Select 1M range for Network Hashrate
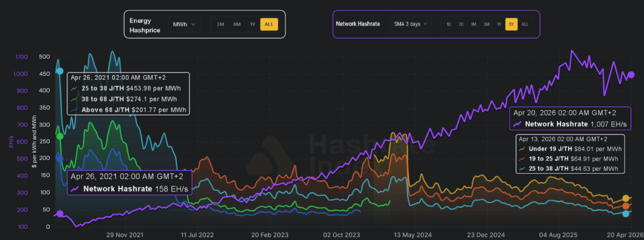The width and height of the screenshot is (644, 240). pyautogui.click(x=474, y=25)
